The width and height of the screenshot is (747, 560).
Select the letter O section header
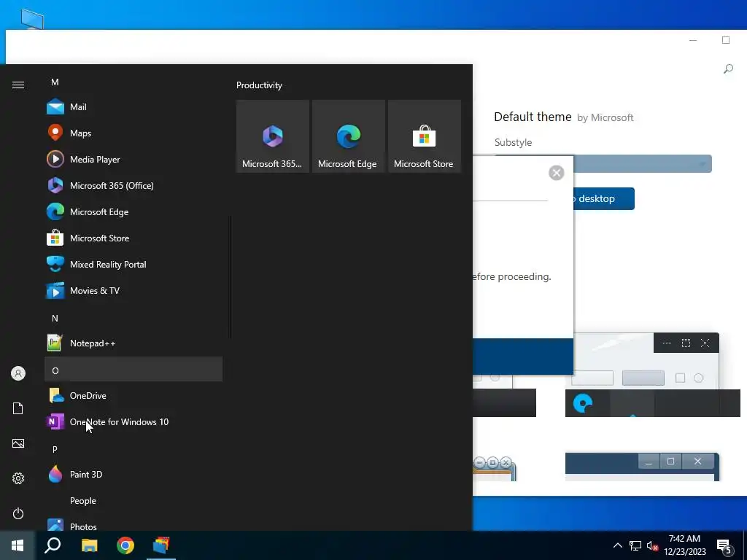coord(133,369)
